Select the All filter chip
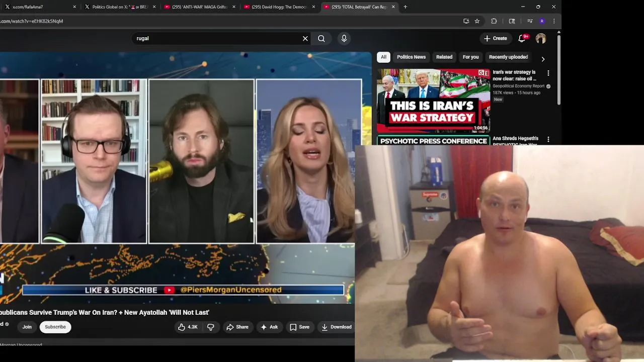The width and height of the screenshot is (644, 362). pyautogui.click(x=383, y=57)
